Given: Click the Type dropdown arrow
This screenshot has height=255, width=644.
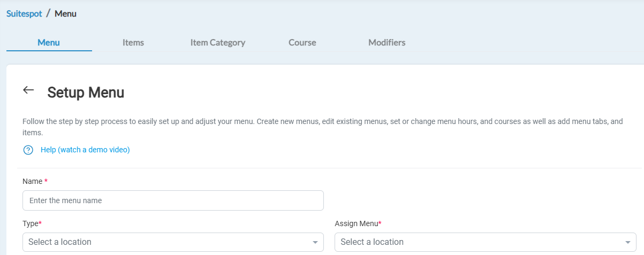Looking at the screenshot, I should pos(315,243).
